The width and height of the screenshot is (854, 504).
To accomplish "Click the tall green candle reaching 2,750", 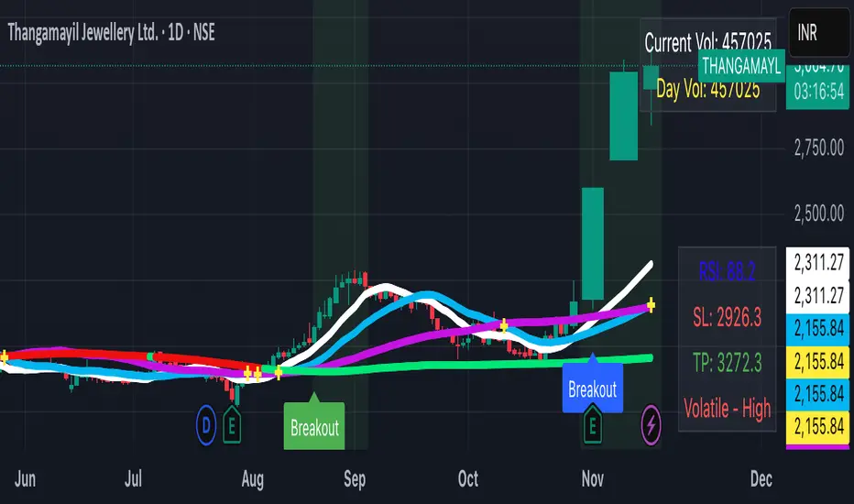I will tap(624, 115).
